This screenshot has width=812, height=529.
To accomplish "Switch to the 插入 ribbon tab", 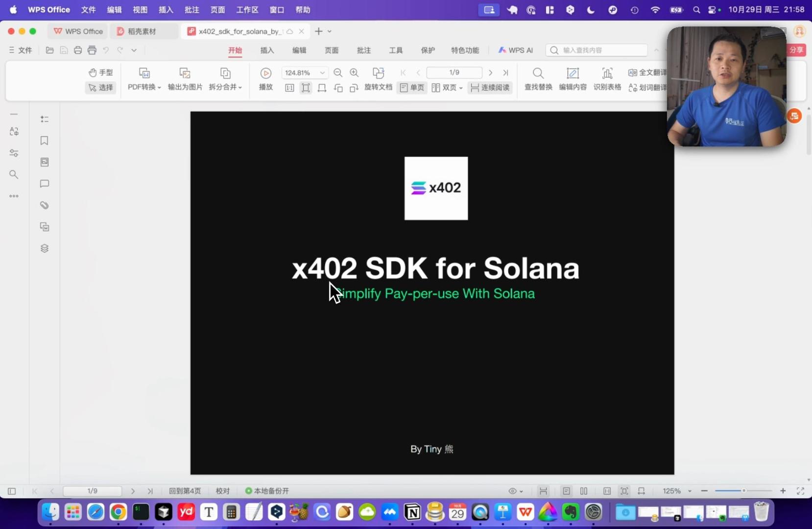I will pyautogui.click(x=266, y=50).
